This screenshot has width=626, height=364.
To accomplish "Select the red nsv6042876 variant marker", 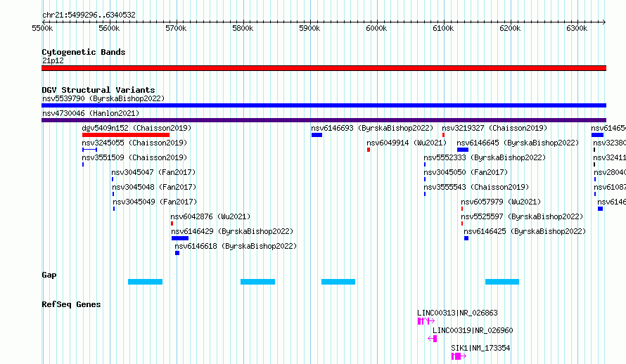I will point(172,223).
